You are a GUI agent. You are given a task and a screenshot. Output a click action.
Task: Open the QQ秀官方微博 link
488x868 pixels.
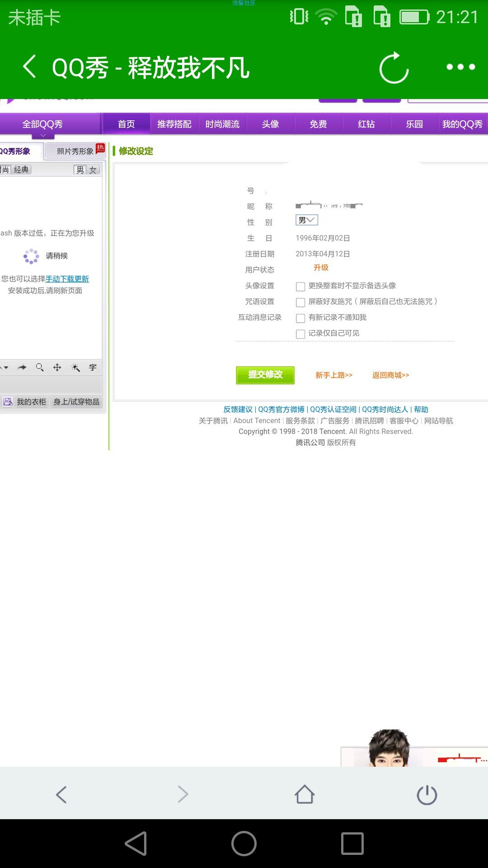click(x=281, y=409)
